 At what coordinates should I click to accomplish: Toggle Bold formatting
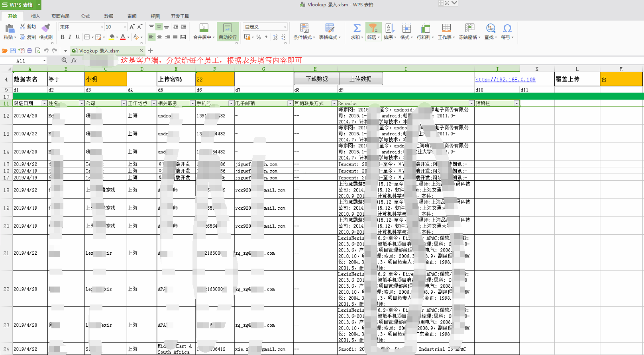62,37
